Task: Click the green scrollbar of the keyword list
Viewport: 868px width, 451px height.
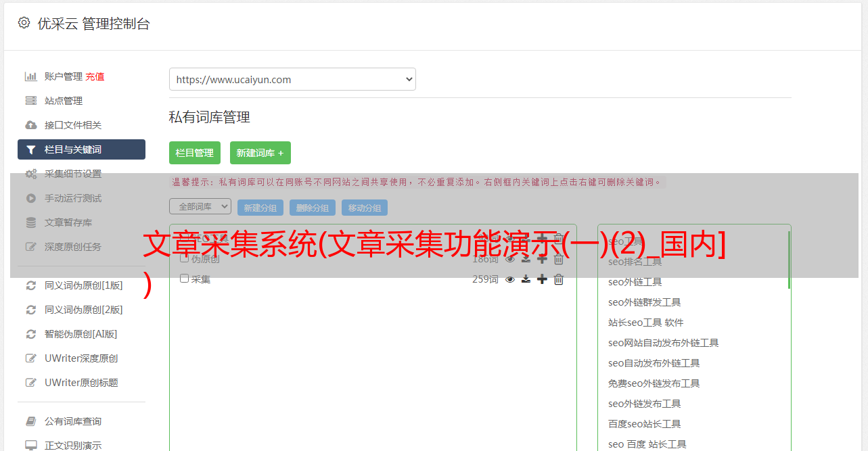Action: click(789, 260)
